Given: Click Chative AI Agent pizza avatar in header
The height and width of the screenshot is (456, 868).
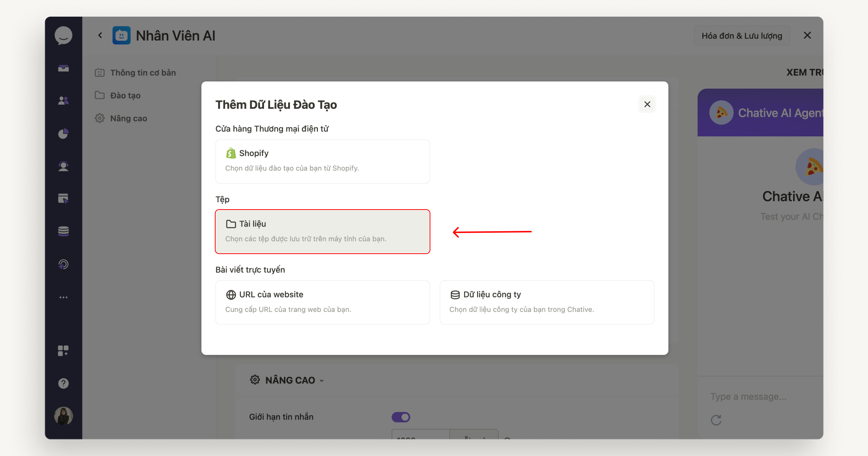Looking at the screenshot, I should [x=721, y=113].
